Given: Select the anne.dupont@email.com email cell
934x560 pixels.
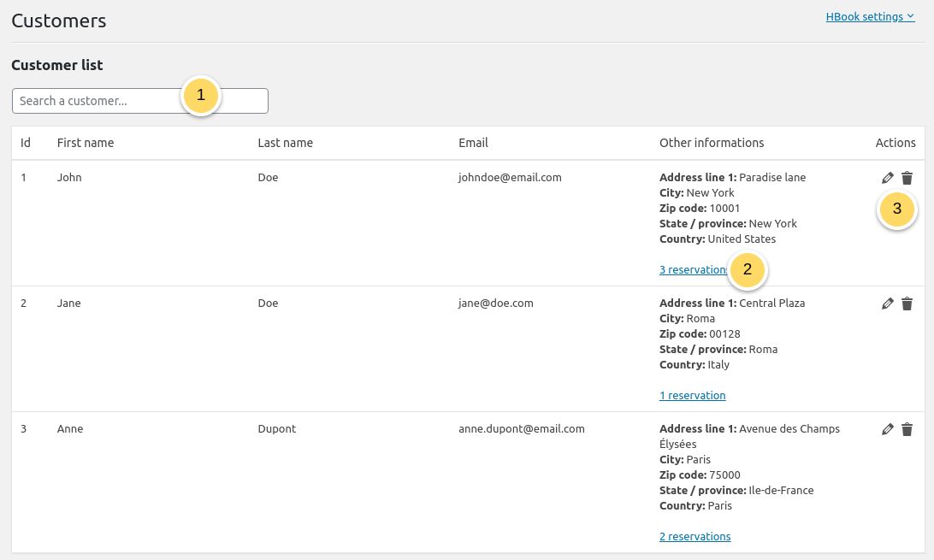Looking at the screenshot, I should click(x=521, y=428).
